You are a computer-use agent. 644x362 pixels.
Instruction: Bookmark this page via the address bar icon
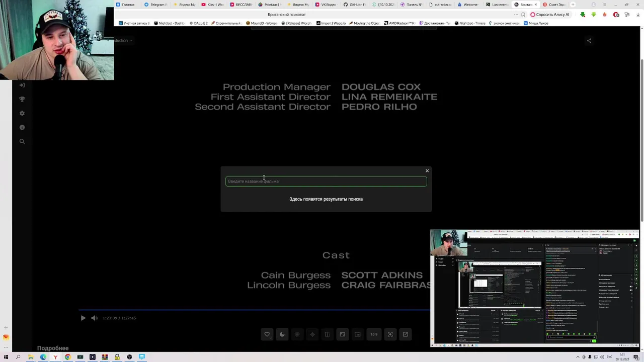click(x=523, y=15)
